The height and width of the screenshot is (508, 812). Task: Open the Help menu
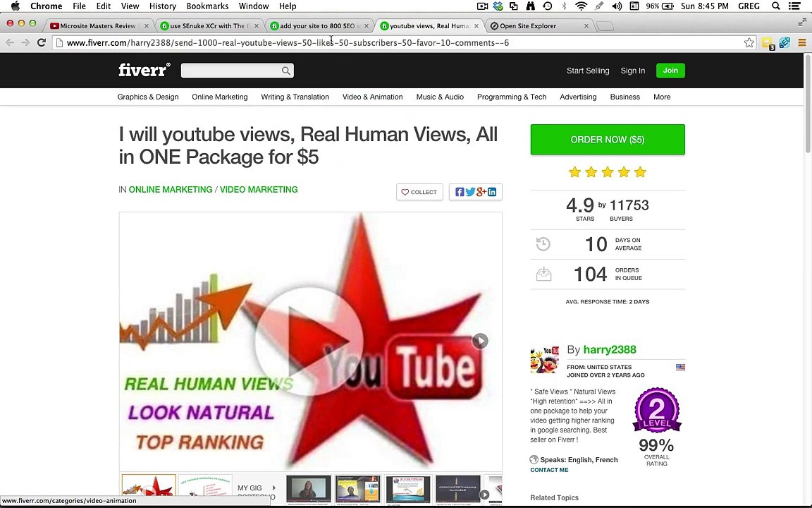[x=288, y=6]
